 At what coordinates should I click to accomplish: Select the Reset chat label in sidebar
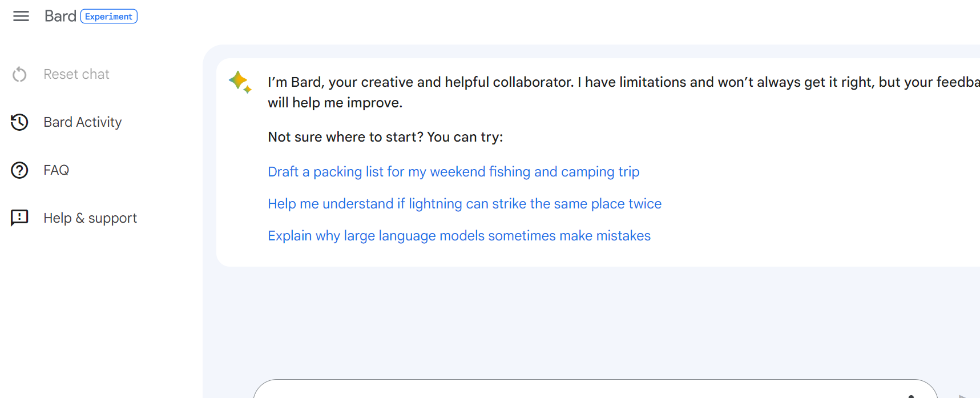coord(76,74)
